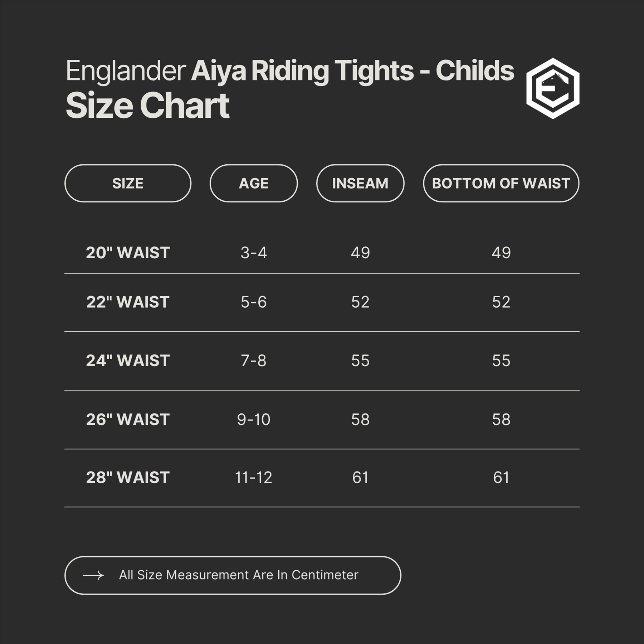Select the bottom of waist value 55
Screen dimensions: 644x644
click(x=501, y=361)
